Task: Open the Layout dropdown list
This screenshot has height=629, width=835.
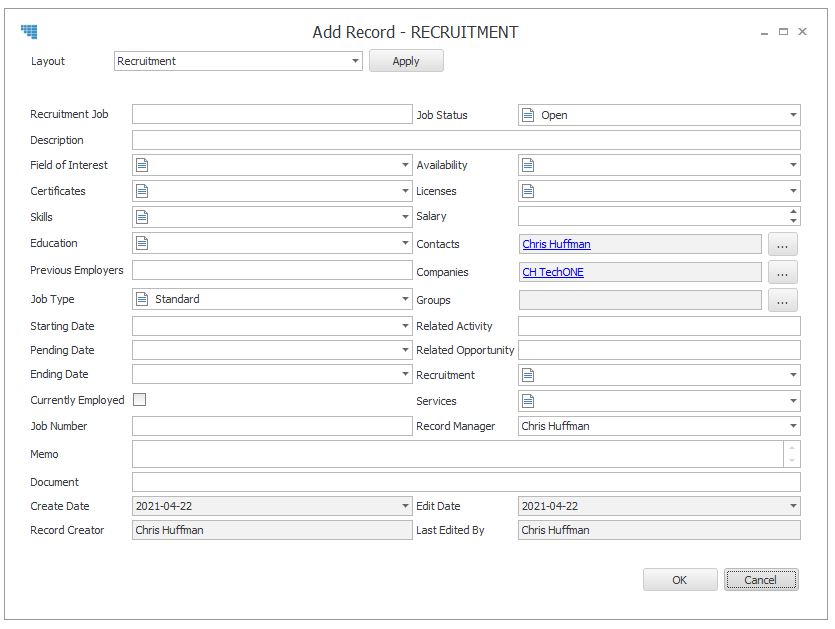Action: [x=355, y=61]
